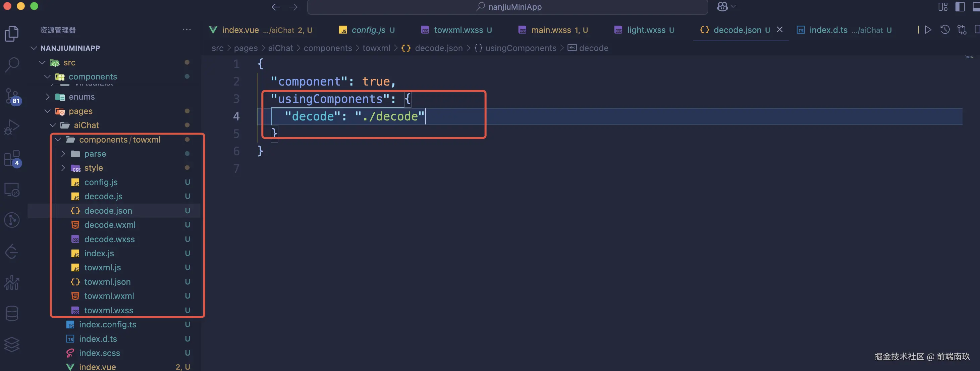The width and height of the screenshot is (980, 371).
Task: Close the decode.json tab
Action: click(779, 30)
